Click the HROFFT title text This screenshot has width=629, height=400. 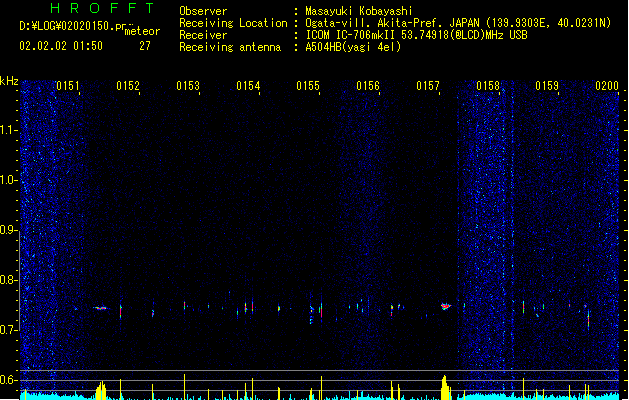102,8
